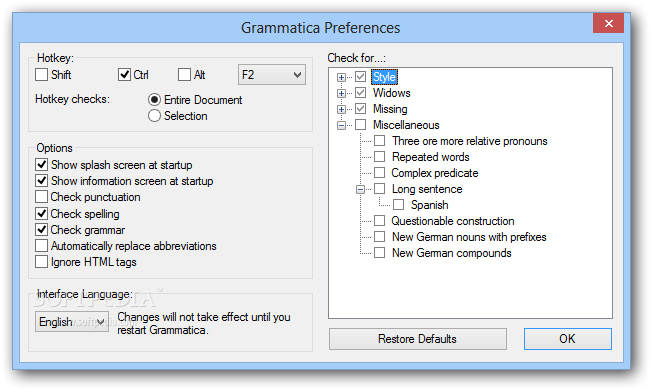The image size is (651, 390).
Task: Select the Missing tree item label
Action: coord(390,109)
